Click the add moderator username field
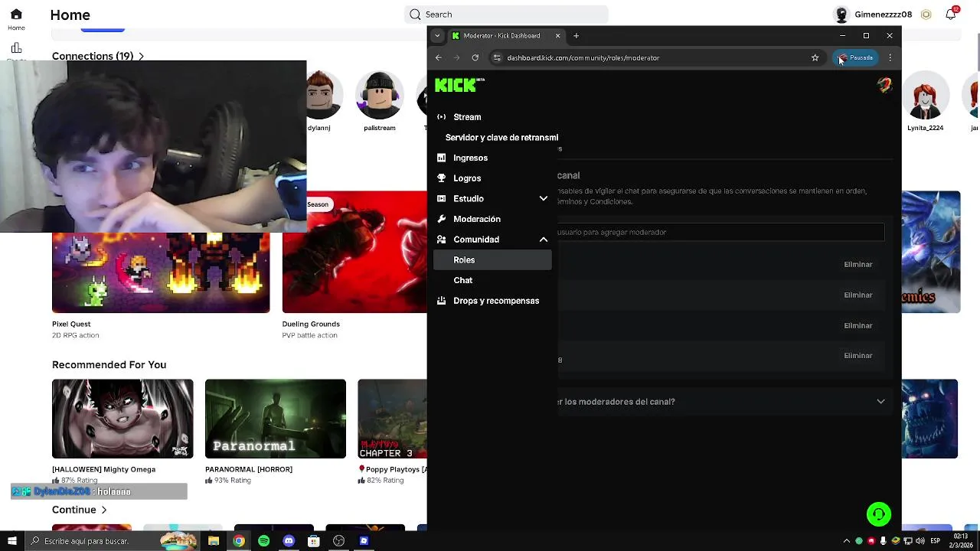Viewport: 980px width, 551px height. click(x=720, y=232)
